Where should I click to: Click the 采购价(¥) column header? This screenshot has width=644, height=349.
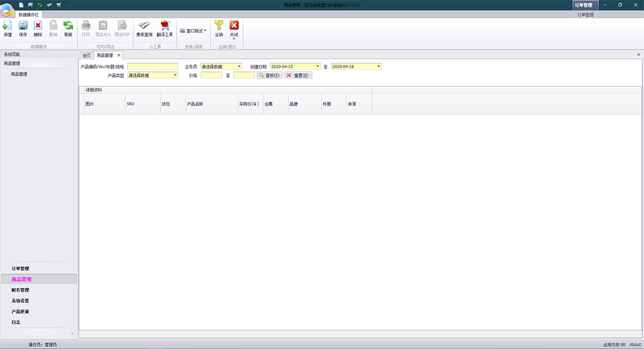(x=250, y=103)
